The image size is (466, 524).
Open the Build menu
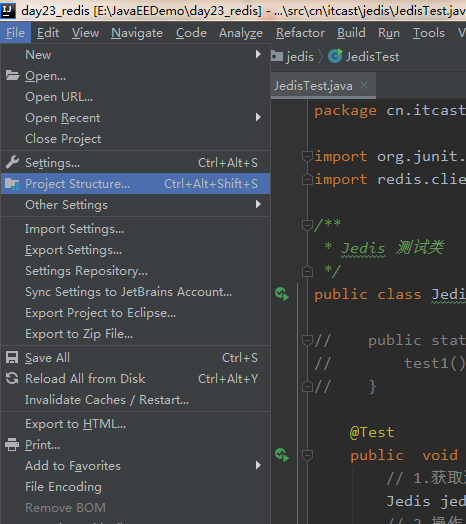pos(351,33)
